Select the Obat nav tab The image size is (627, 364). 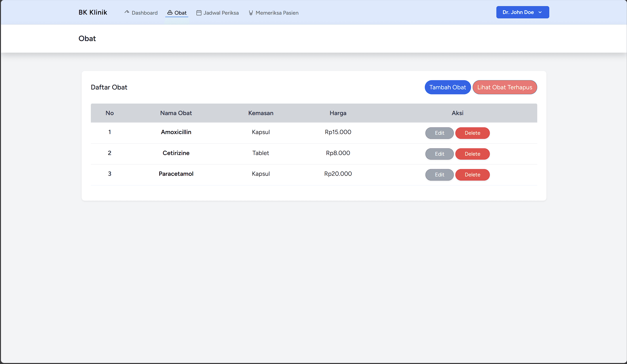180,13
